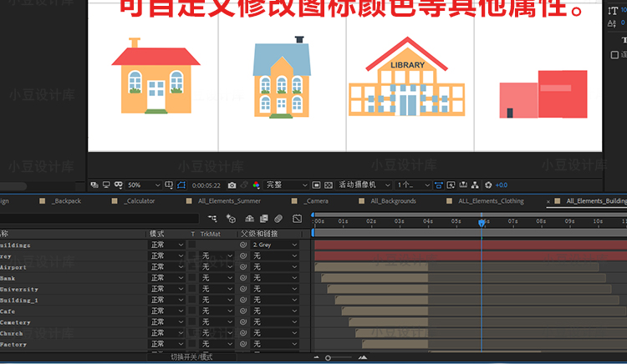Click parent pick whip for Buildings layer
Screen dimensions: 627x364
243,245
